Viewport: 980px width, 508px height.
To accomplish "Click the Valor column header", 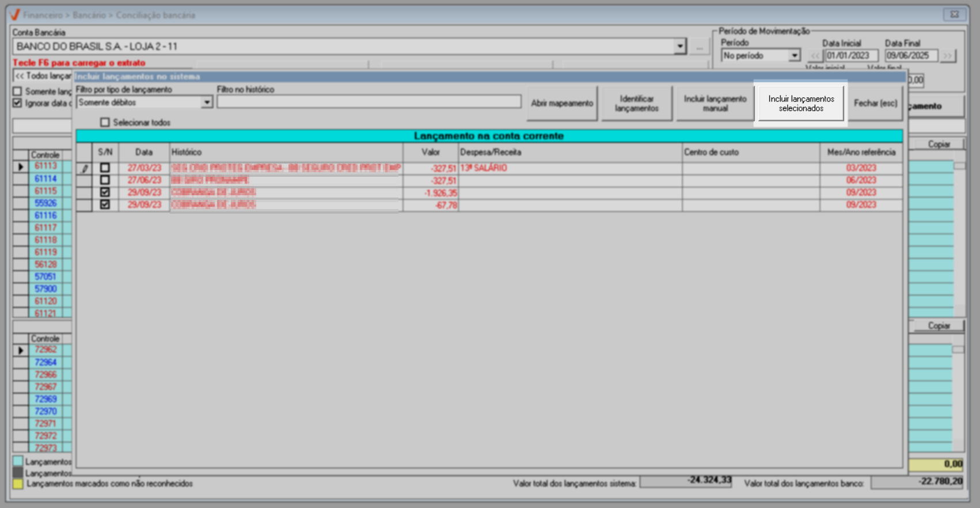I will pyautogui.click(x=431, y=152).
